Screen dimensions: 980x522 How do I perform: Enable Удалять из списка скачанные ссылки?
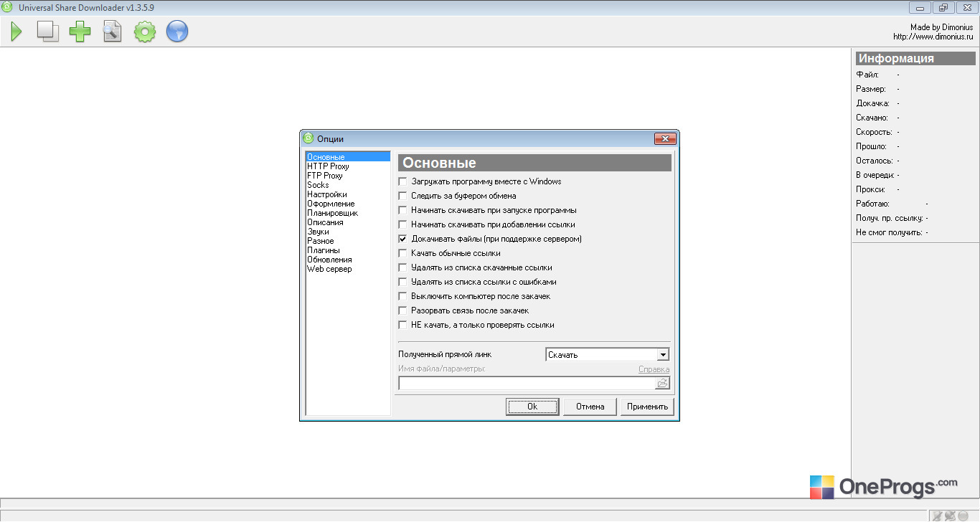tap(402, 267)
